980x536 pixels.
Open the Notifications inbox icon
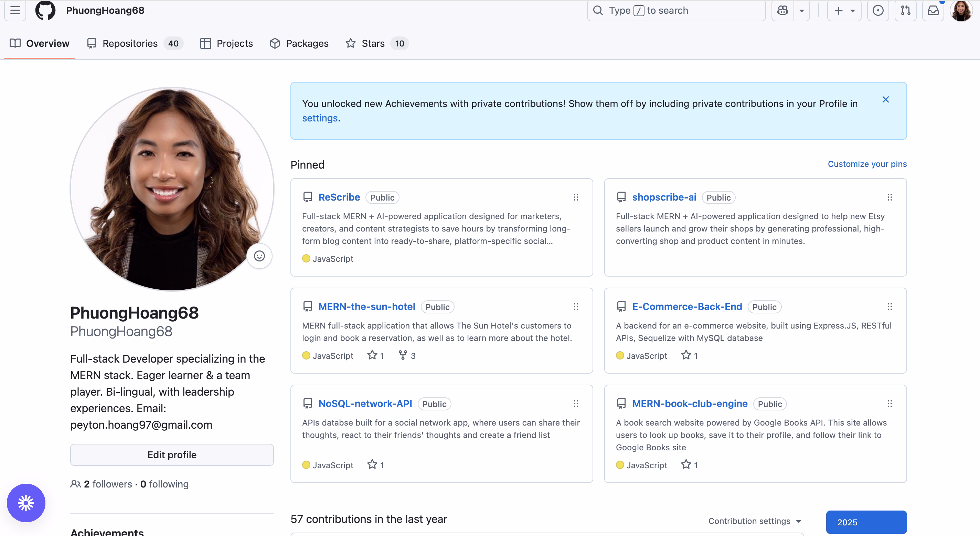coord(933,10)
